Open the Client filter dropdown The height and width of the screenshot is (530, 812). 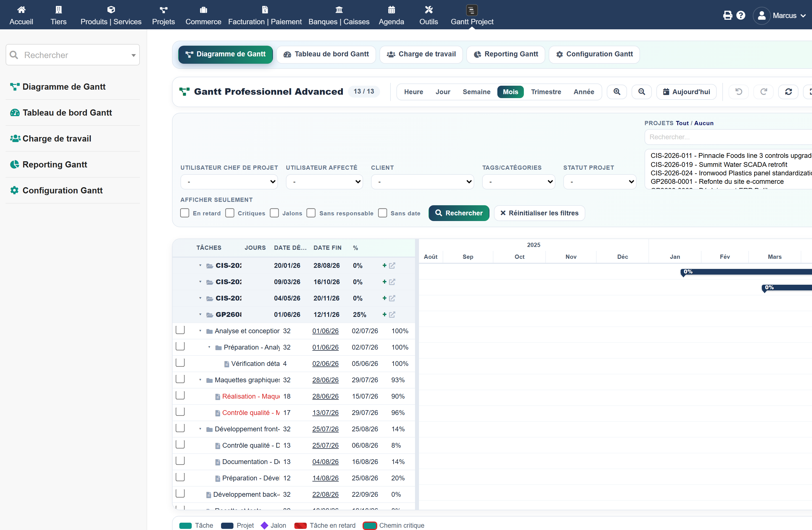coord(422,182)
